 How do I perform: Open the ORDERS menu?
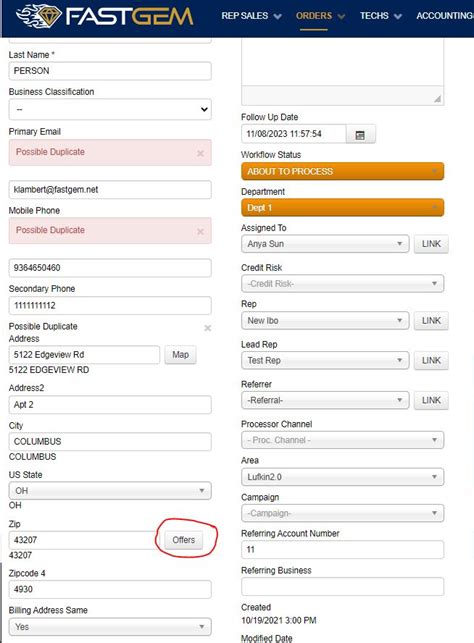320,16
